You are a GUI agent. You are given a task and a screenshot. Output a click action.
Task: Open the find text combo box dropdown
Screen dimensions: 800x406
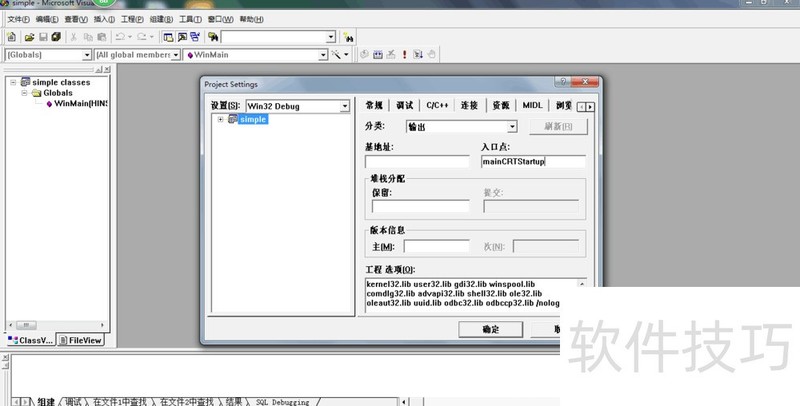pyautogui.click(x=331, y=37)
